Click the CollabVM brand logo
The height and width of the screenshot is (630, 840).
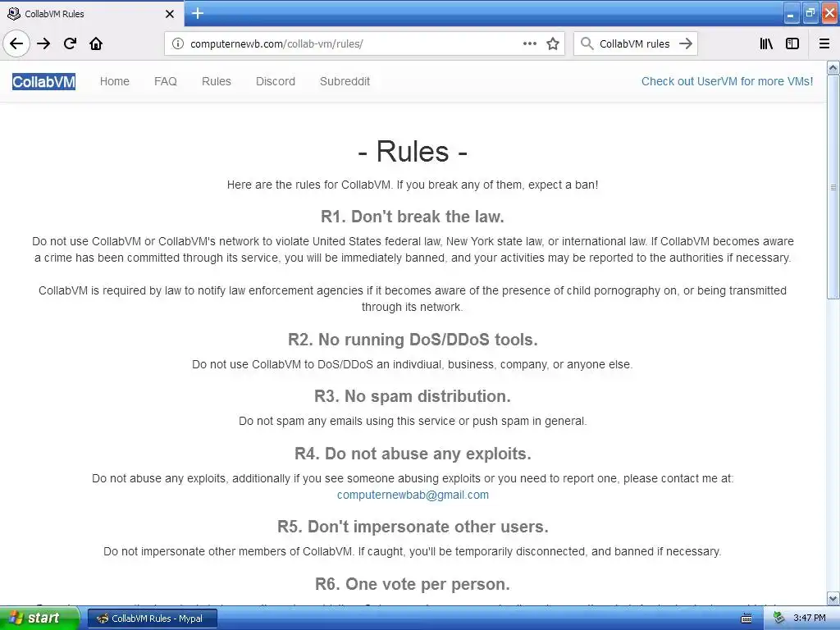click(44, 81)
